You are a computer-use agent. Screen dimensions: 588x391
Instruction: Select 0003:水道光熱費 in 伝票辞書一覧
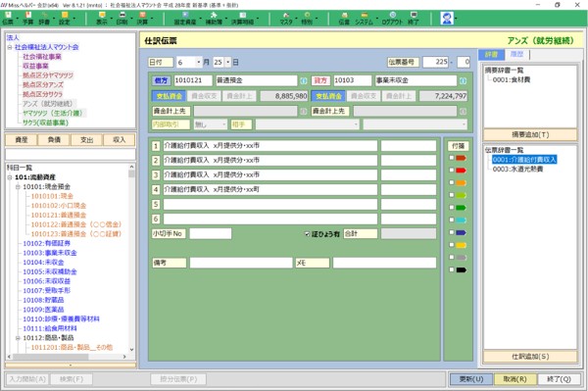(517, 170)
